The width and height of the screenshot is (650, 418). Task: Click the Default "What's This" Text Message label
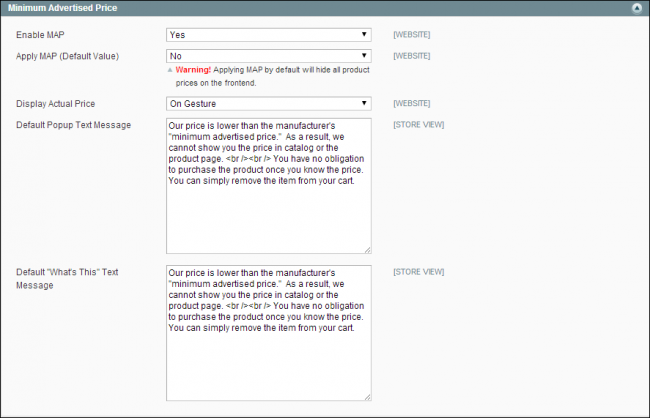67,279
